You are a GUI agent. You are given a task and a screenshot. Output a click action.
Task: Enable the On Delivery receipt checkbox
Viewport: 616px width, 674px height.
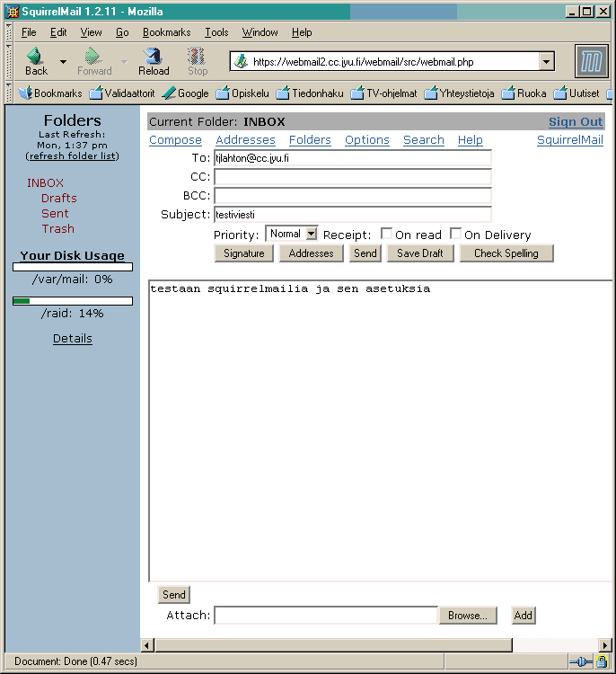tap(455, 234)
